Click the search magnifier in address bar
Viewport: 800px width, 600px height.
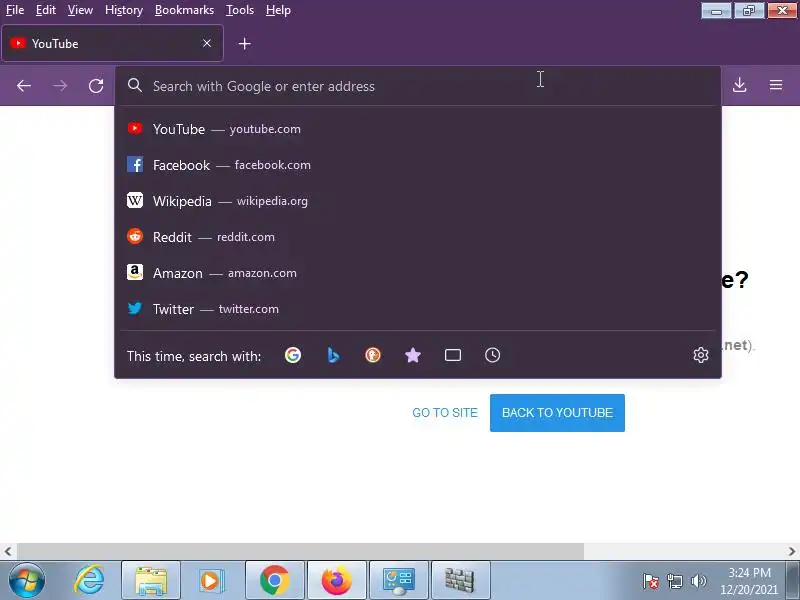coord(135,85)
